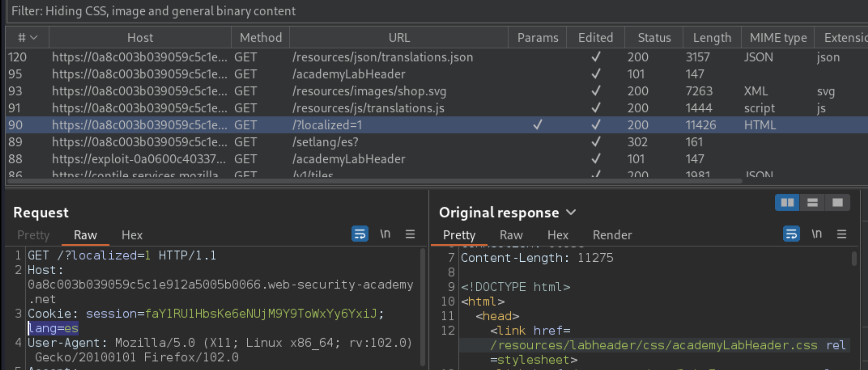Viewport: 868px width, 370px height.
Task: Sort by URL column header
Action: point(399,38)
